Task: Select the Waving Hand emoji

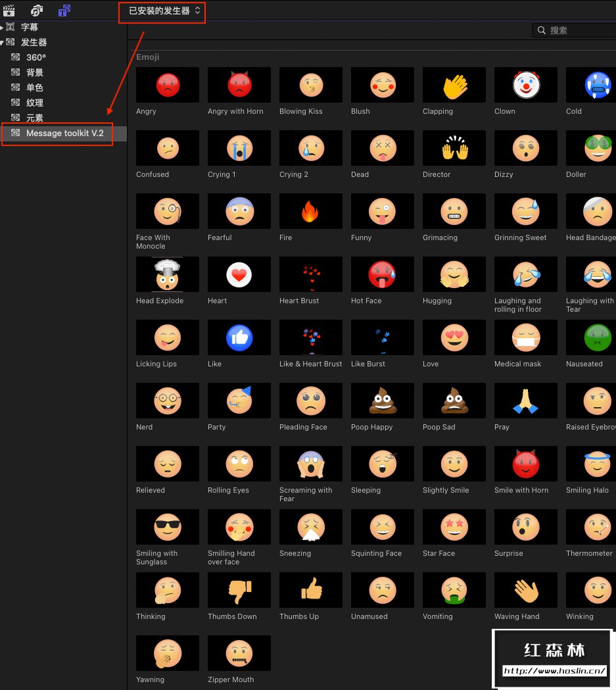Action: point(526,590)
